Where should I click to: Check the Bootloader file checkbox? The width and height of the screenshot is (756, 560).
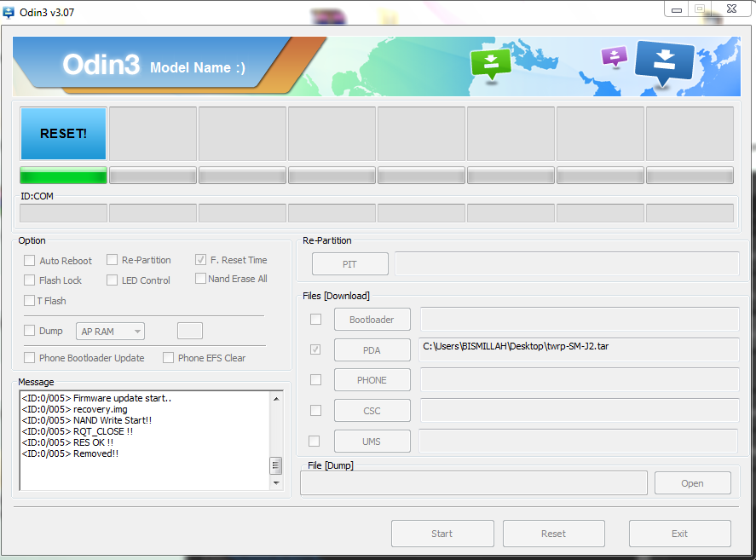click(316, 320)
